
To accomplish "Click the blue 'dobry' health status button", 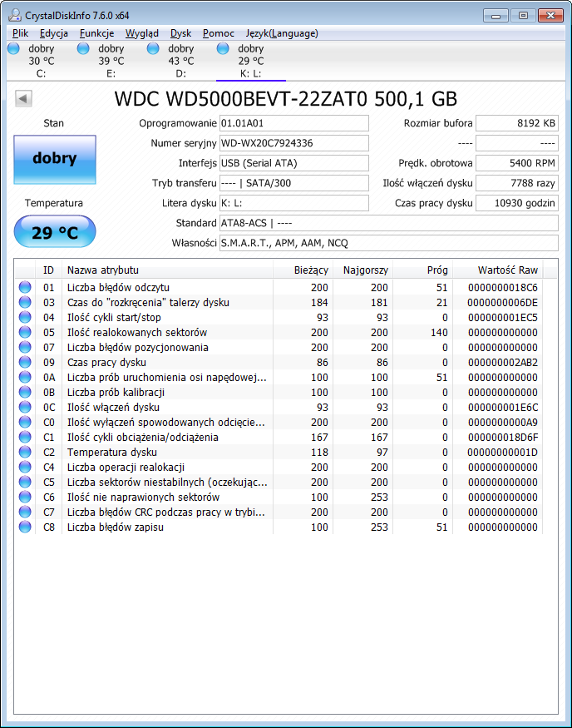I will [55, 159].
